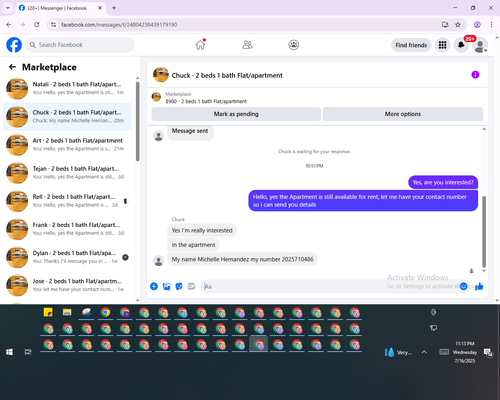Open conversation with Art
The width and height of the screenshot is (500, 400).
click(68, 145)
